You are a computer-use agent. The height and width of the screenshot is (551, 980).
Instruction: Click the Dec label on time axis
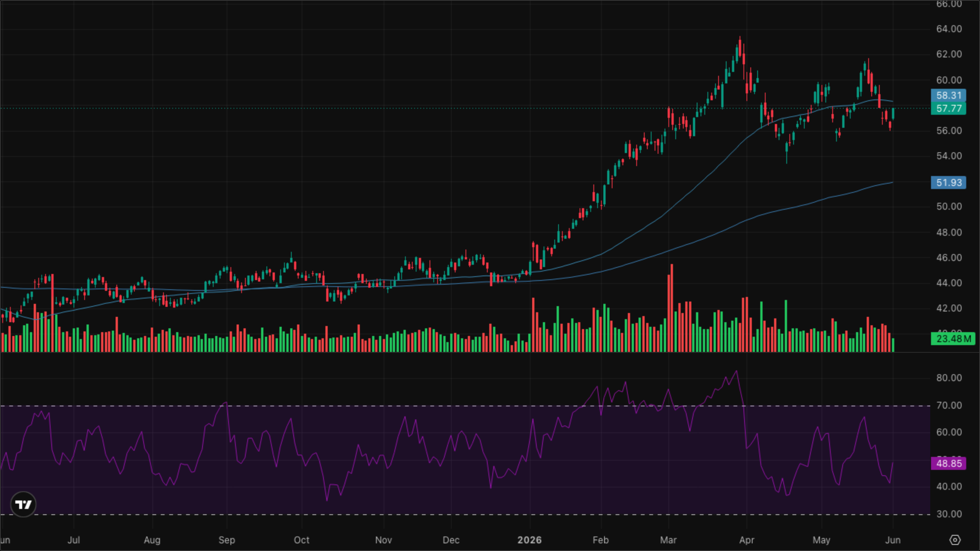451,540
